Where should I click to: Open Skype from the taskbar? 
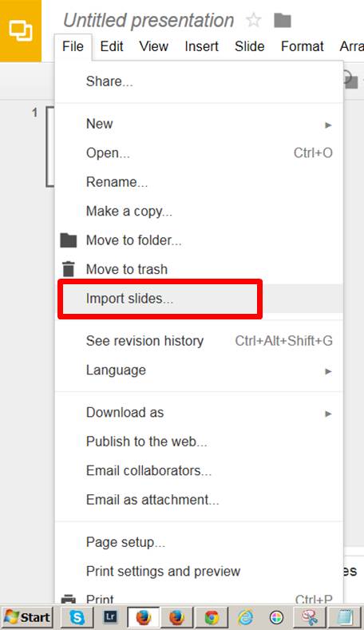(x=77, y=617)
